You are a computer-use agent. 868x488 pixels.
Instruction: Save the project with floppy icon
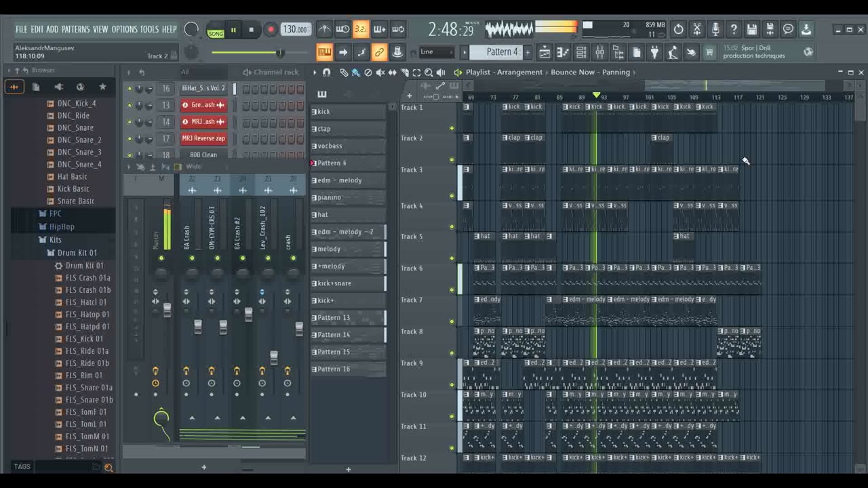point(751,29)
